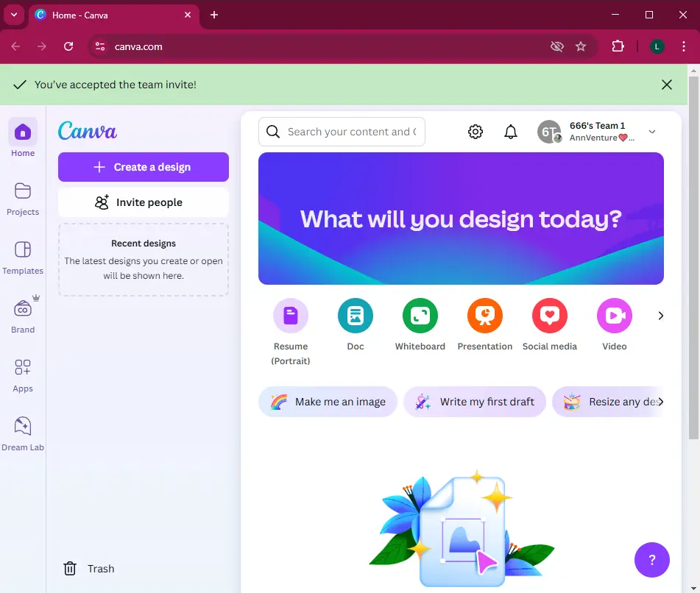This screenshot has width=700, height=593.
Task: Click Invite people button
Action: (x=144, y=202)
